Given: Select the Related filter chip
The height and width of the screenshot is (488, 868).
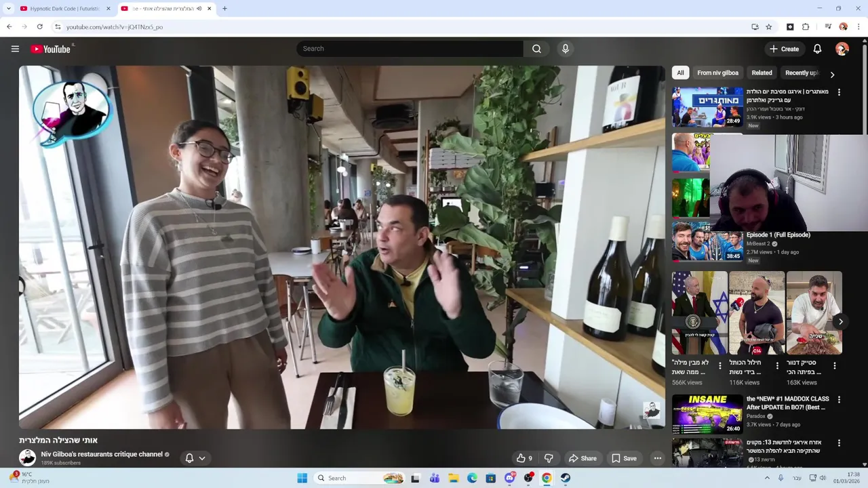Looking at the screenshot, I should [762, 73].
